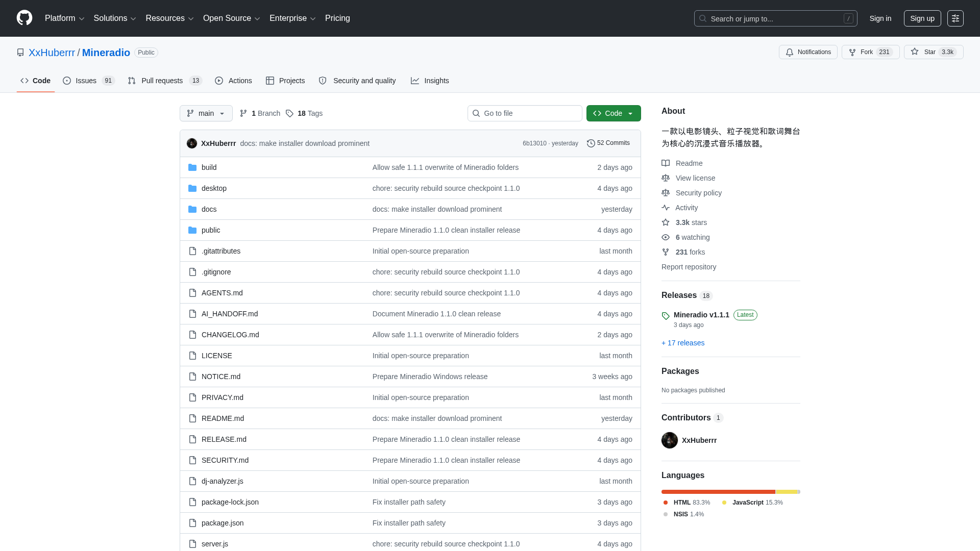Click the GitHub logo icon
The image size is (980, 551).
coord(24,18)
